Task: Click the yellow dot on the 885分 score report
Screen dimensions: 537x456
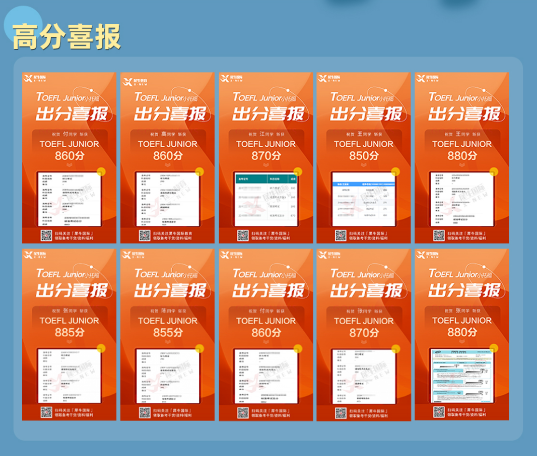Action: click(101, 348)
